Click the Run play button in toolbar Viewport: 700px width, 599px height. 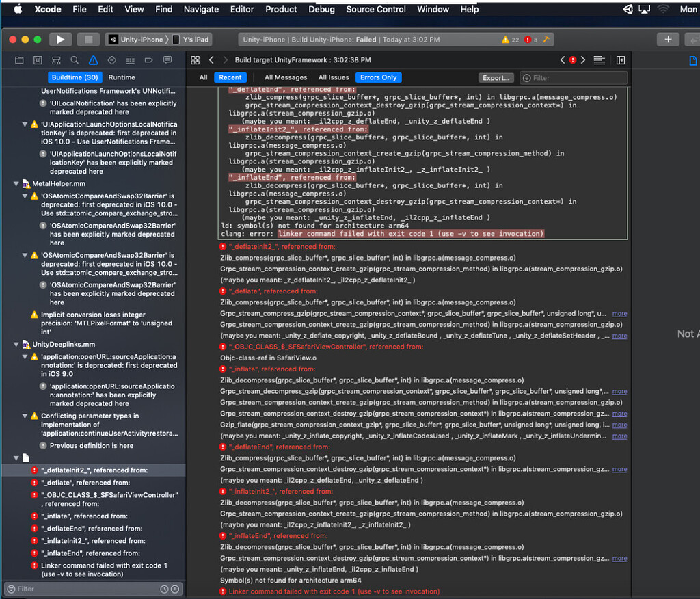[x=61, y=39]
